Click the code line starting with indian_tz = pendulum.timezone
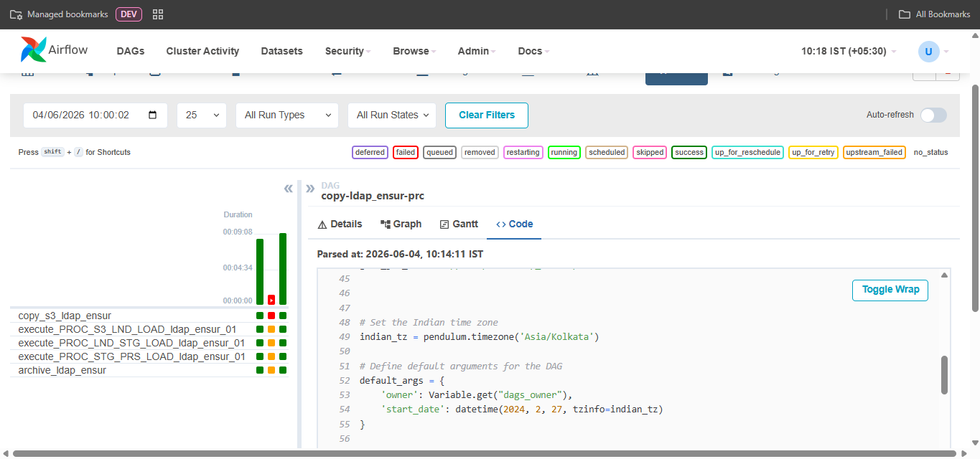This screenshot has height=459, width=980. click(x=479, y=336)
